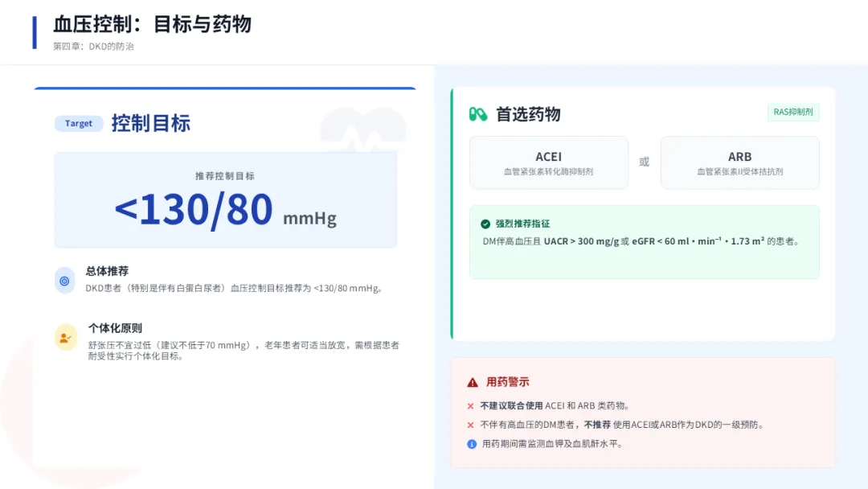Viewport: 868px width, 489px height.
Task: Click the subtitle 第四章：DKD的防治
Action: click(93, 47)
